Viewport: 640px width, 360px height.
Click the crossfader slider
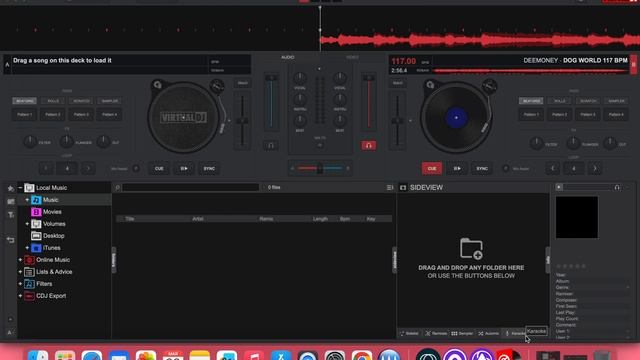click(320, 168)
